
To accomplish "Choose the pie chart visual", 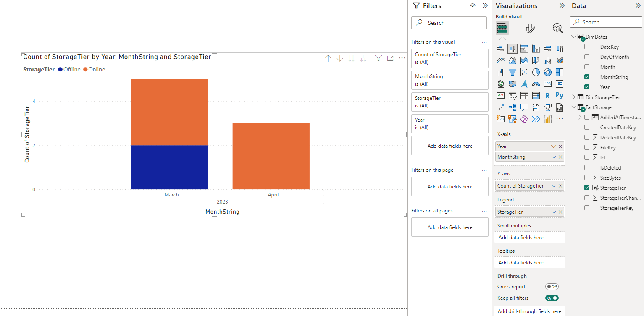I will point(536,72).
